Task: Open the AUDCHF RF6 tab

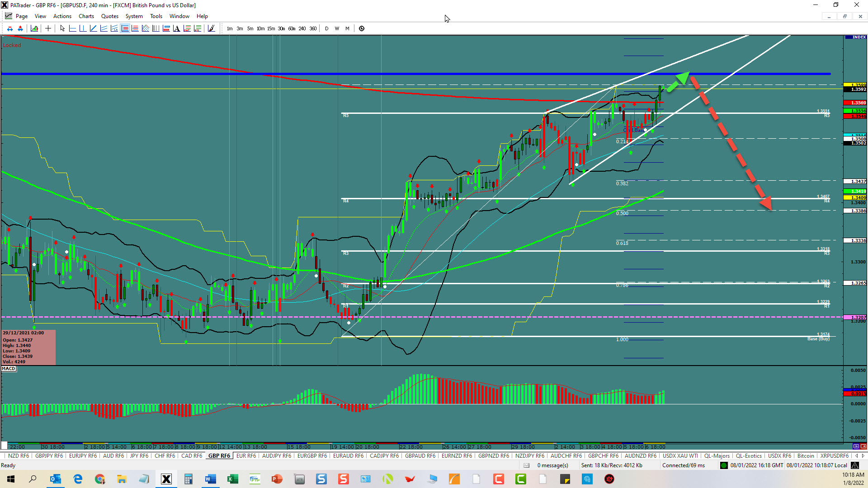Action: point(566,456)
